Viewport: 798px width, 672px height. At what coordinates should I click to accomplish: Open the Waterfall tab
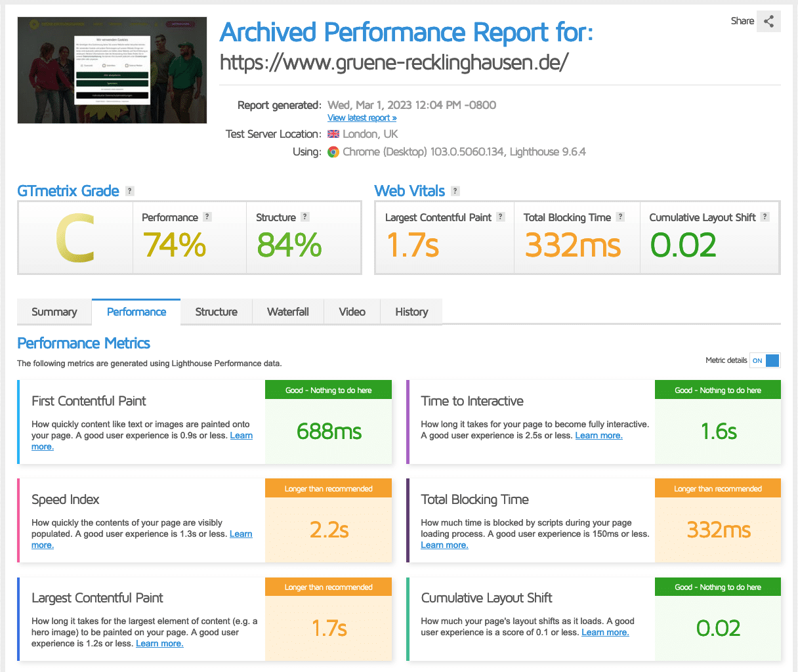pos(287,312)
